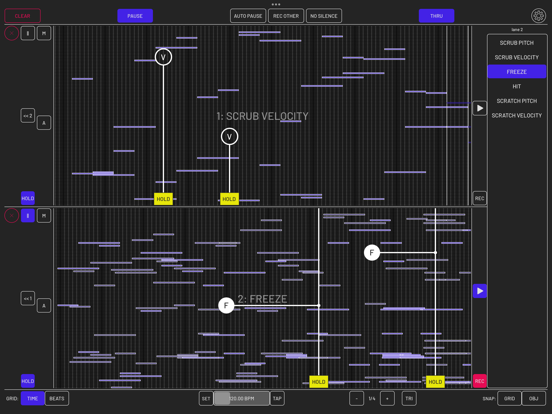Image resolution: width=552 pixels, height=414 pixels.
Task: Toggle lane 2 highlighted pause bar button
Action: coord(28,215)
